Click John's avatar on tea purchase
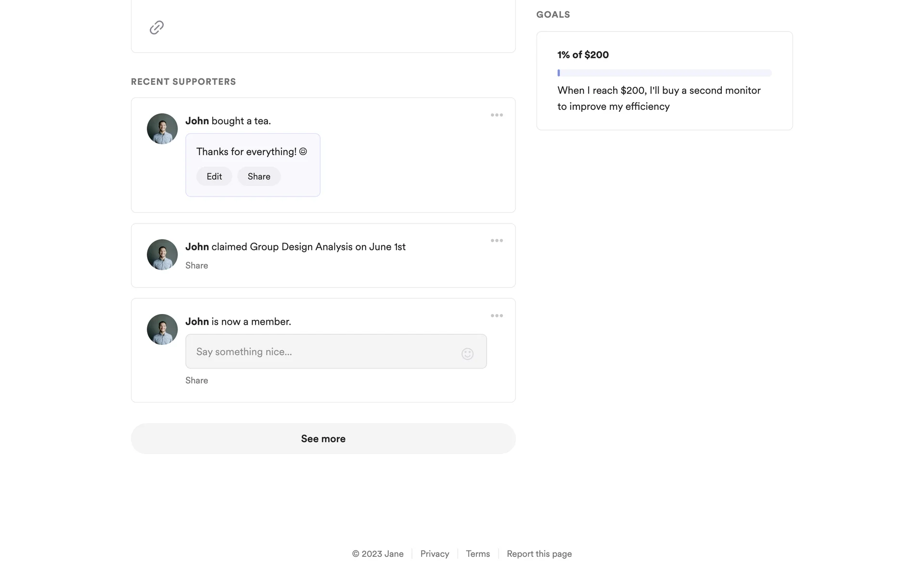The width and height of the screenshot is (924, 578). [162, 129]
